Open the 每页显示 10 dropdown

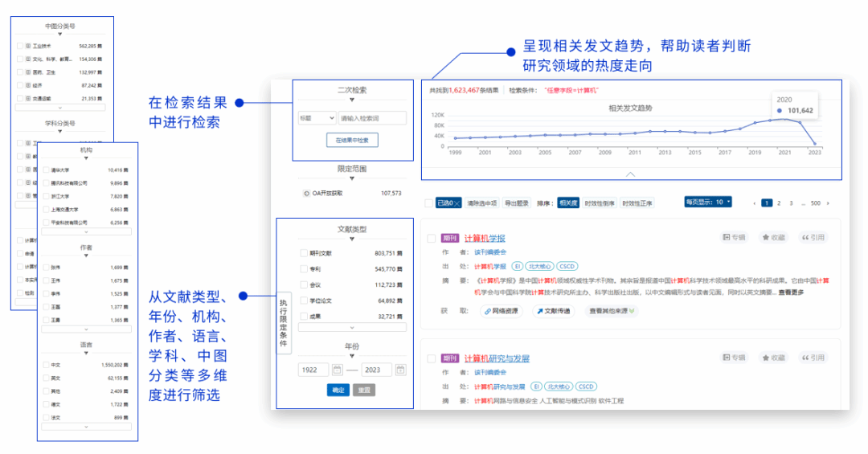coord(708,202)
